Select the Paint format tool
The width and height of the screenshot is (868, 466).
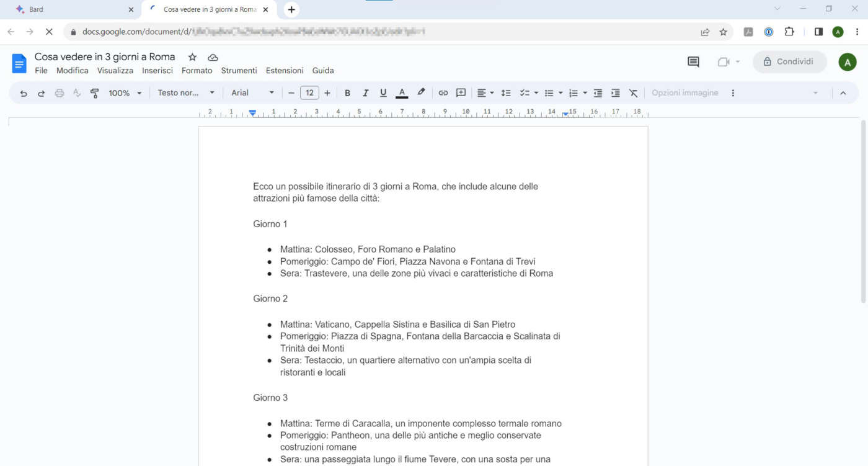pos(95,93)
